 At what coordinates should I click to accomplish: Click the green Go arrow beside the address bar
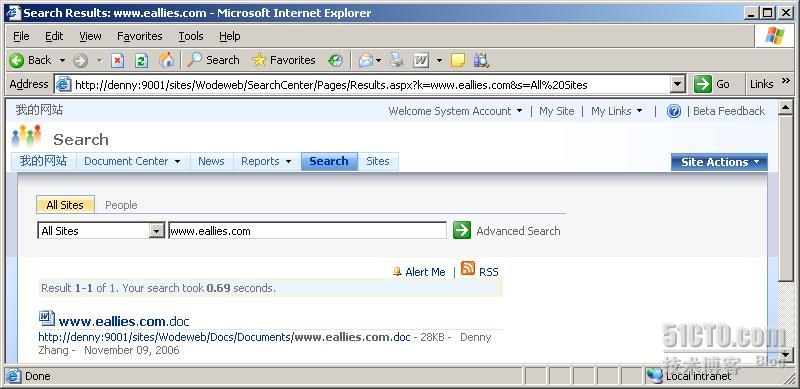point(703,84)
